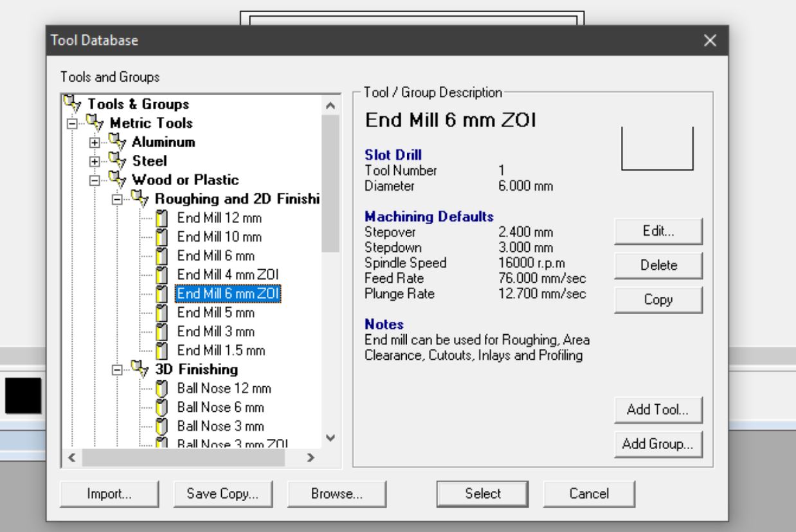
Task: Click the tool icon beside Ball Nose 12 mm
Action: pyautogui.click(x=162, y=388)
